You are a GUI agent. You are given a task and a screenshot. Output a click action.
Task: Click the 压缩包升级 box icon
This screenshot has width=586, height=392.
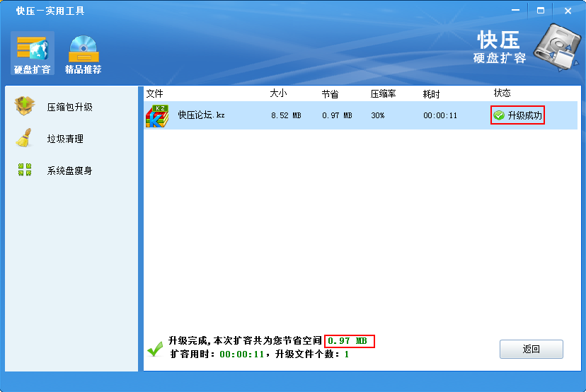[x=25, y=107]
